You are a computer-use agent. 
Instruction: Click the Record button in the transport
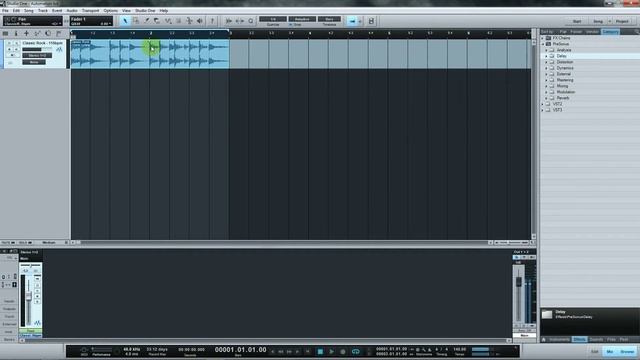pyautogui.click(x=343, y=351)
